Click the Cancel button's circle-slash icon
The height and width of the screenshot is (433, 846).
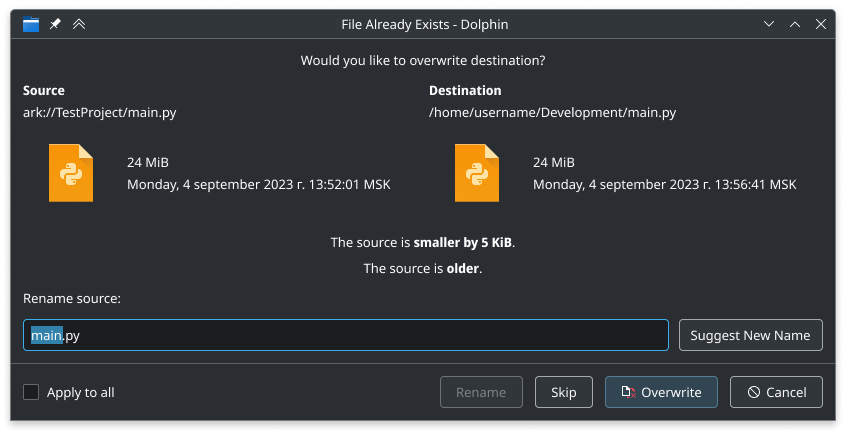(x=754, y=392)
